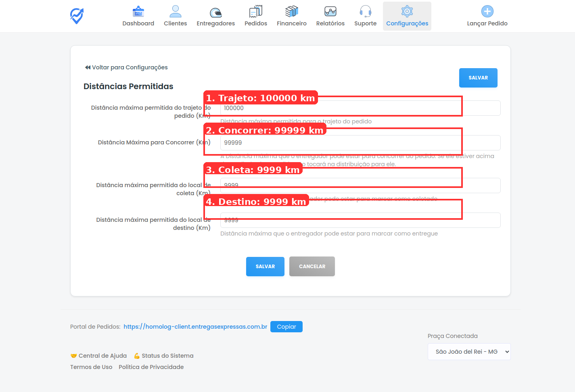Copy the portal URL with Copiar

tap(286, 326)
